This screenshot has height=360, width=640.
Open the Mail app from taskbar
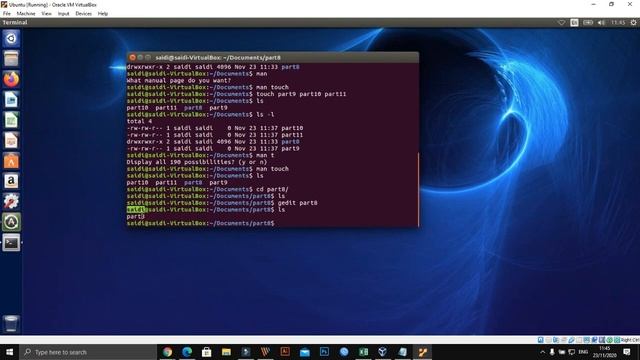pyautogui.click(x=304, y=352)
